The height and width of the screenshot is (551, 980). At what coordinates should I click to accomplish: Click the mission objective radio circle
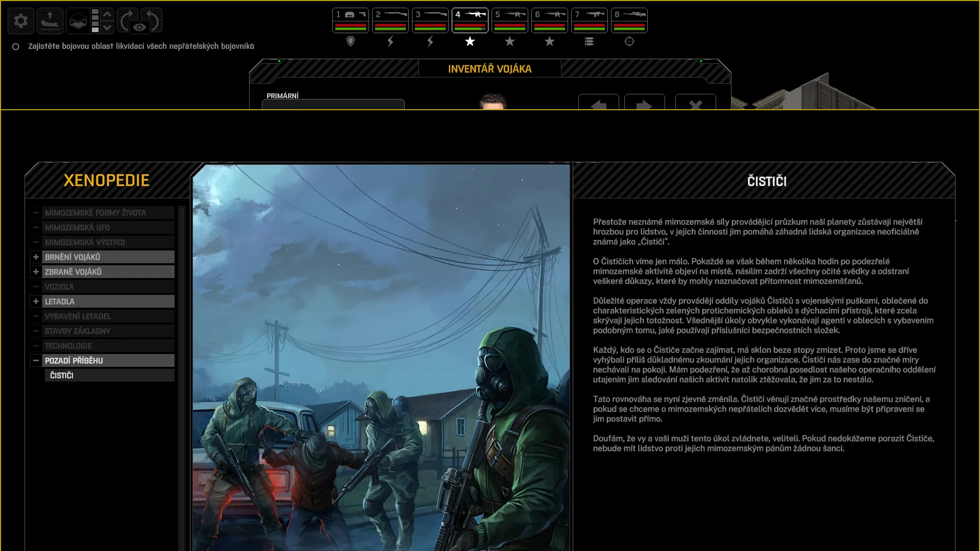(16, 46)
